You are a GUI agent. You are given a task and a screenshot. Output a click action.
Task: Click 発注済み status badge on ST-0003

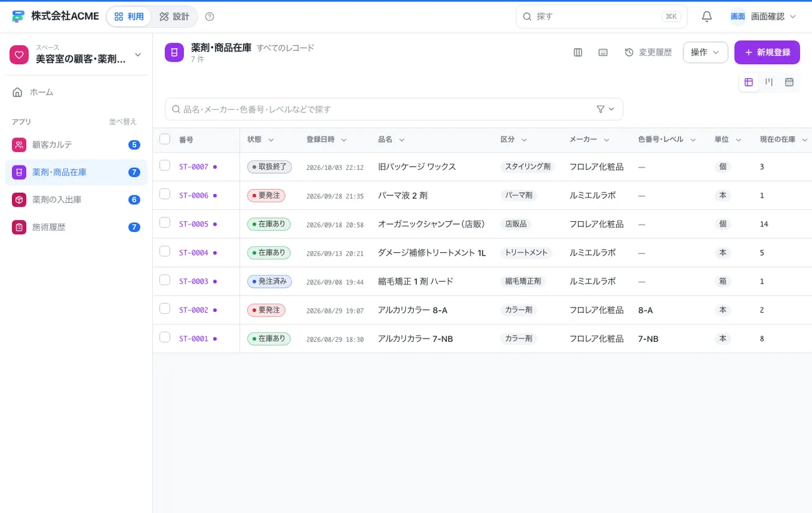pyautogui.click(x=270, y=282)
